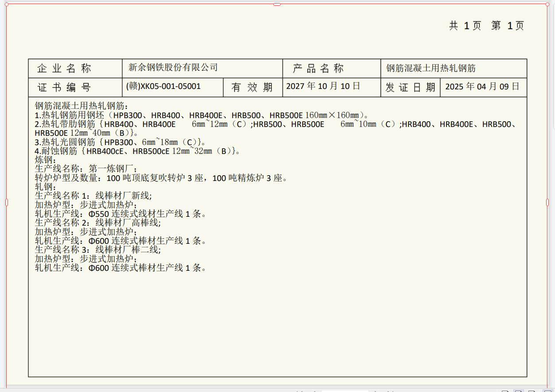Click the top-center selection handle
555x392 pixels.
click(x=277, y=4)
